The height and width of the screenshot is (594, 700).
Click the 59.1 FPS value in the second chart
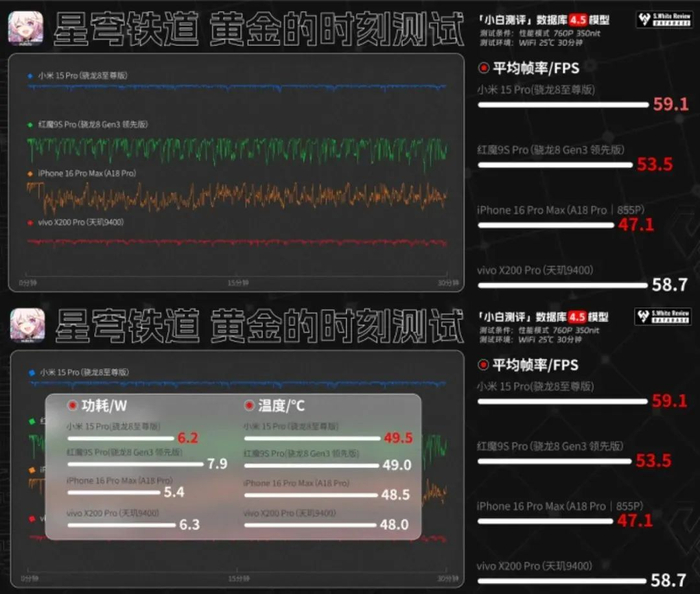[x=669, y=400]
